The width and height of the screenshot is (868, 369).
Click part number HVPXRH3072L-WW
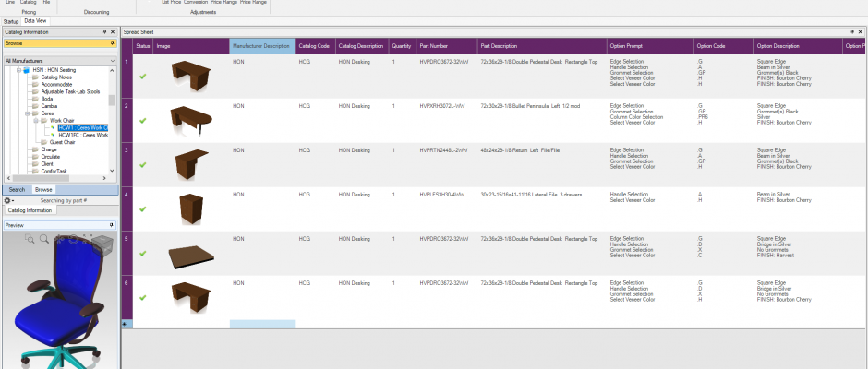(441, 106)
